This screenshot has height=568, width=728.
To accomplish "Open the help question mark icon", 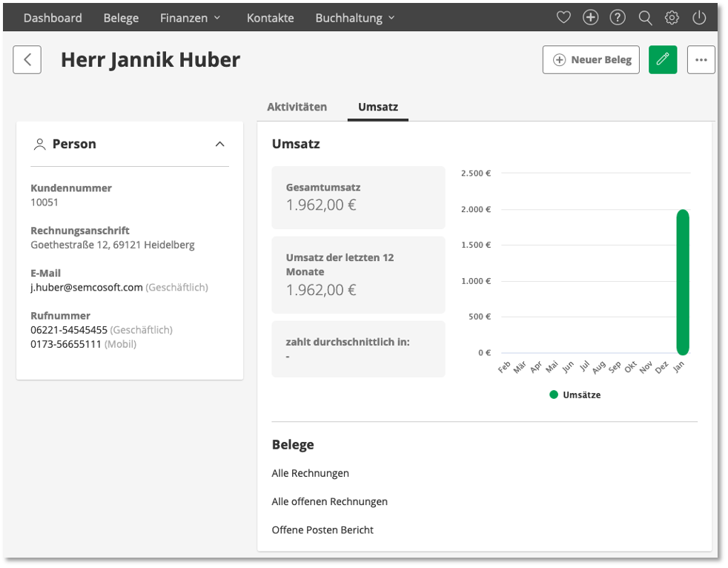I will pos(617,18).
